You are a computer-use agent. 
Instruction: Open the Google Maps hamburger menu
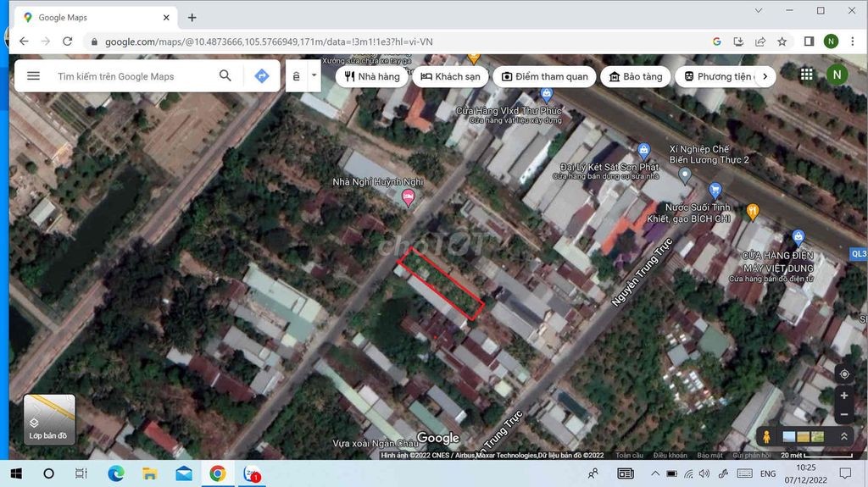coord(33,76)
